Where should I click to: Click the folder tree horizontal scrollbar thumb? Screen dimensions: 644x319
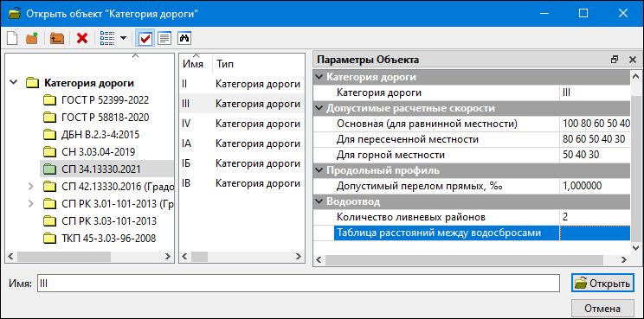[x=64, y=256]
